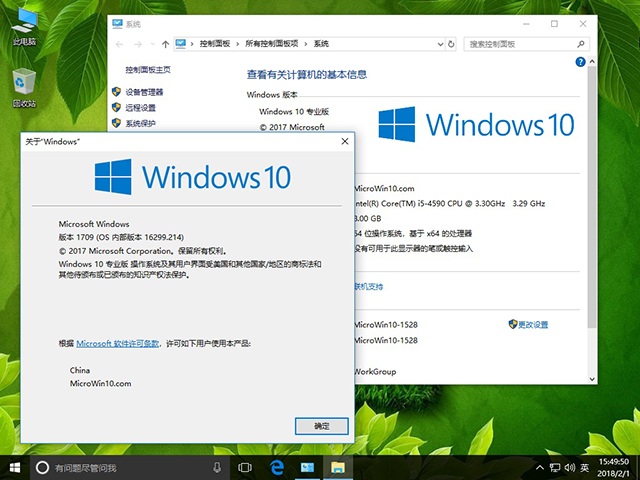
Task: Open 系统保护 link
Action: pyautogui.click(x=140, y=123)
